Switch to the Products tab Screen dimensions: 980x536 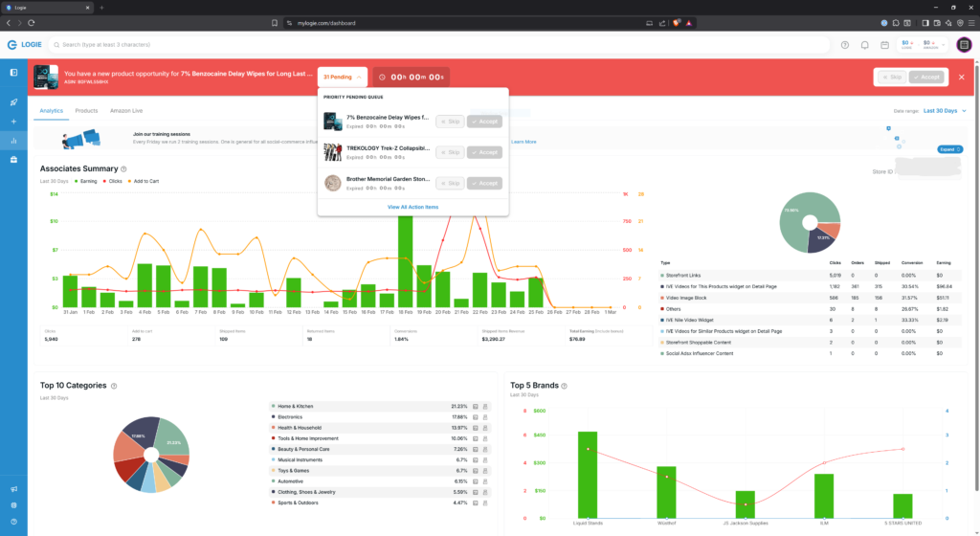pyautogui.click(x=86, y=111)
